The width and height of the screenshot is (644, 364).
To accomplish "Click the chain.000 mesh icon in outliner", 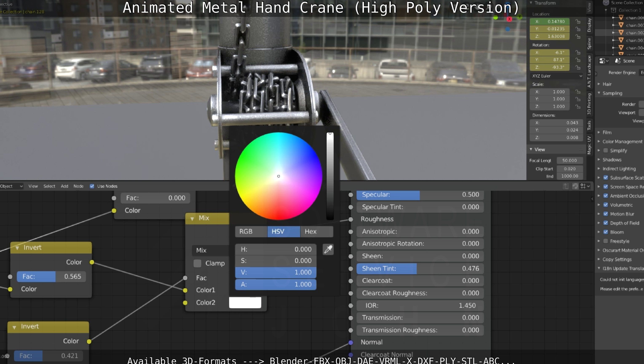I will point(621,17).
